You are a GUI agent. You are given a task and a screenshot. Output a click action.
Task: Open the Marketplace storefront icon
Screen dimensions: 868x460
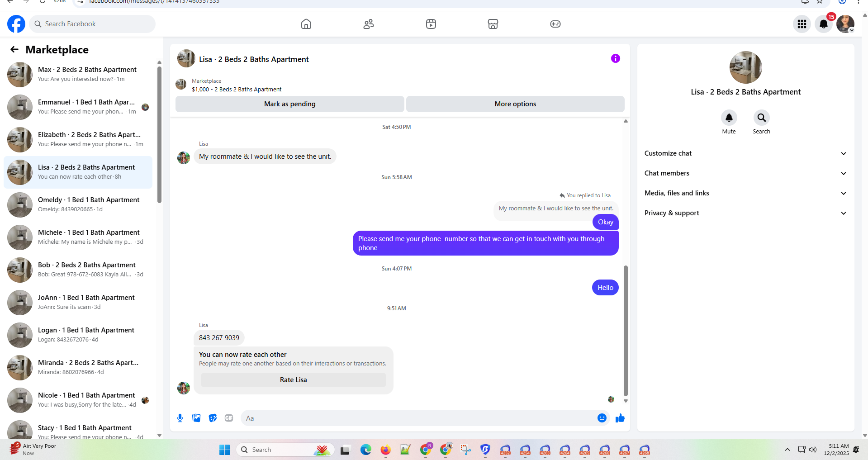click(x=493, y=24)
